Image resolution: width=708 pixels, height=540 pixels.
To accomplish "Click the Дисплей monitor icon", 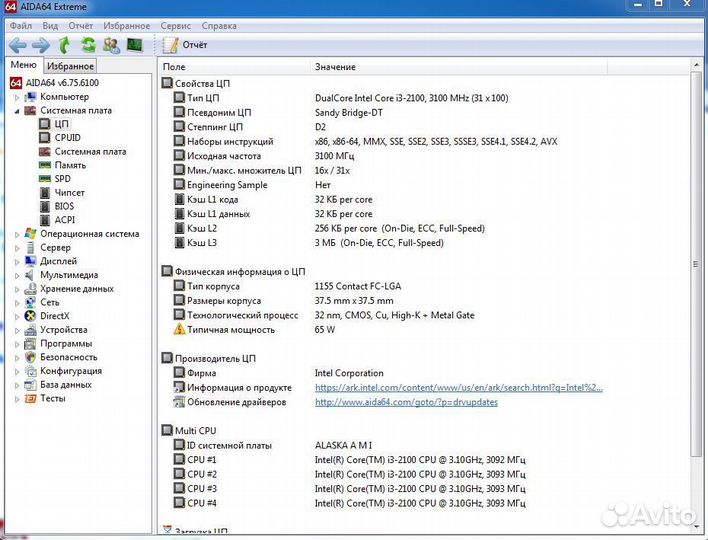I will (x=30, y=261).
